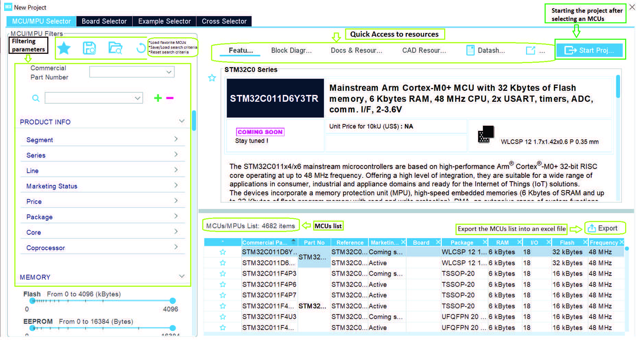644x345 pixels.
Task: Open the Example Selector tab
Action: [x=164, y=21]
